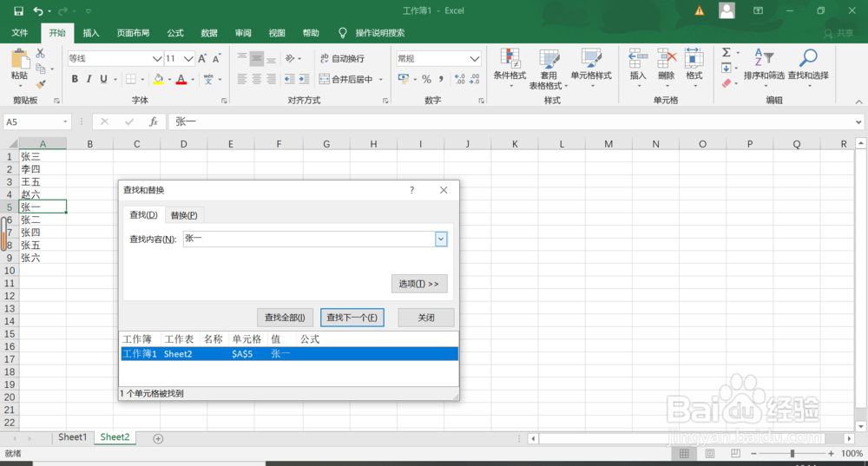Click the Format Painter brush icon
Image resolution: width=868 pixels, height=466 pixels.
point(41,84)
